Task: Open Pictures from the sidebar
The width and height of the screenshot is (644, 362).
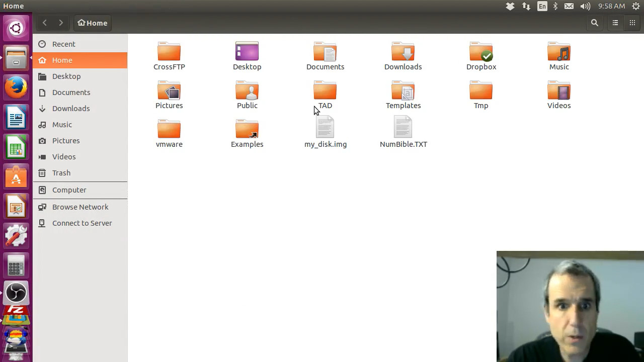Action: 80,140
